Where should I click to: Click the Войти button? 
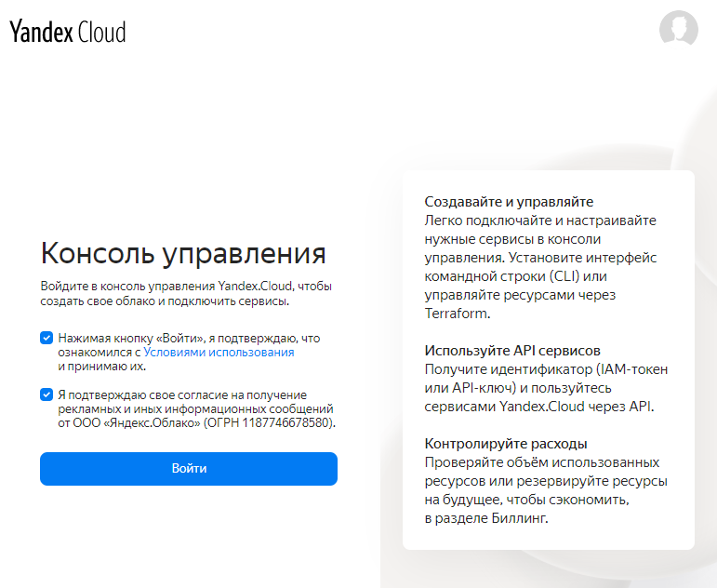pyautogui.click(x=189, y=469)
